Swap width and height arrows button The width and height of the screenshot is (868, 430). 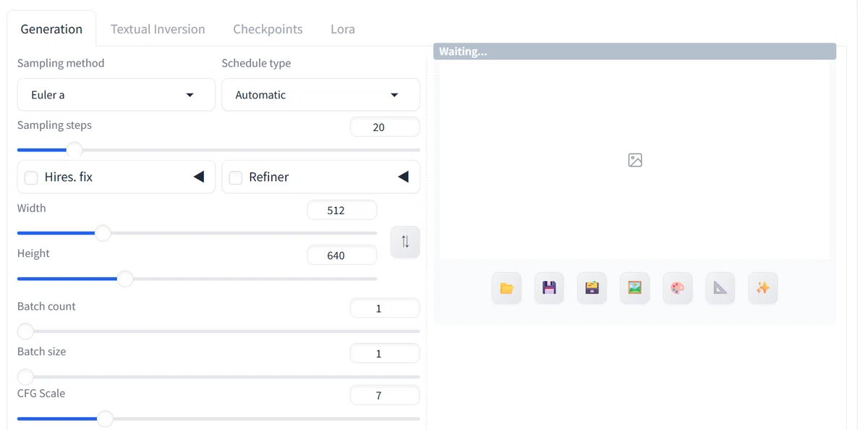[405, 242]
